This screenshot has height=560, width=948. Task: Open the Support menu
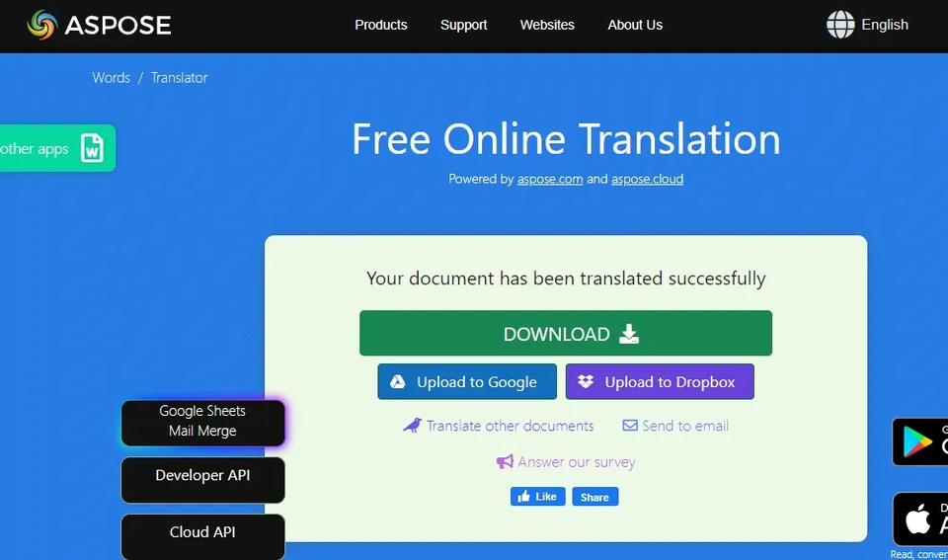(x=464, y=25)
